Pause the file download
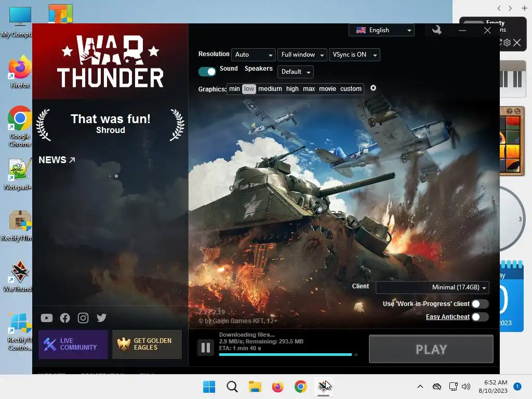532x399 pixels. pyautogui.click(x=206, y=348)
